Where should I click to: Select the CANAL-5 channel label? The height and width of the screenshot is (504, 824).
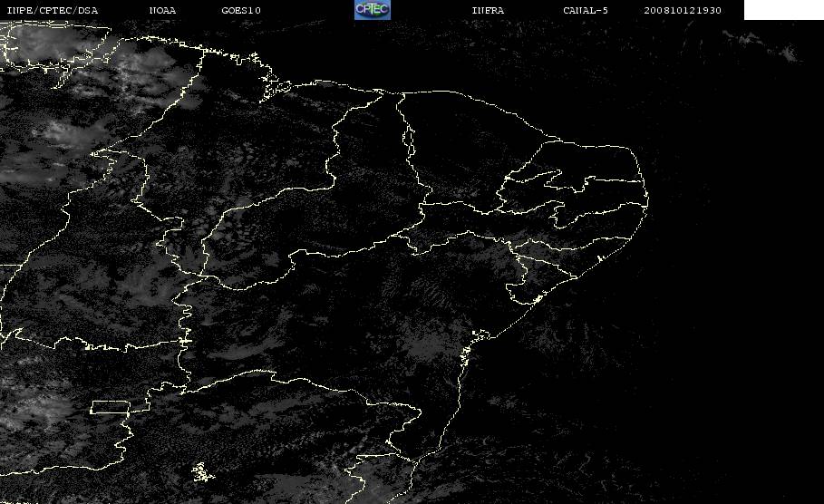click(x=586, y=11)
